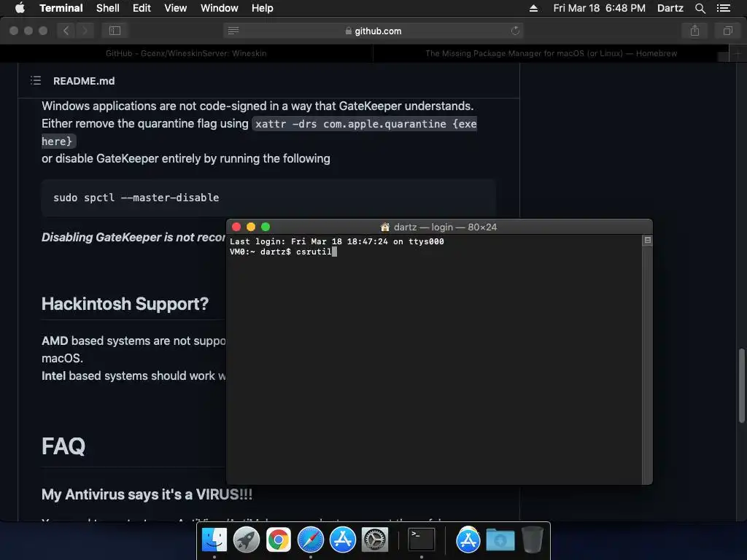Image resolution: width=747 pixels, height=560 pixels.
Task: Open App Store from the Dock
Action: pyautogui.click(x=343, y=540)
